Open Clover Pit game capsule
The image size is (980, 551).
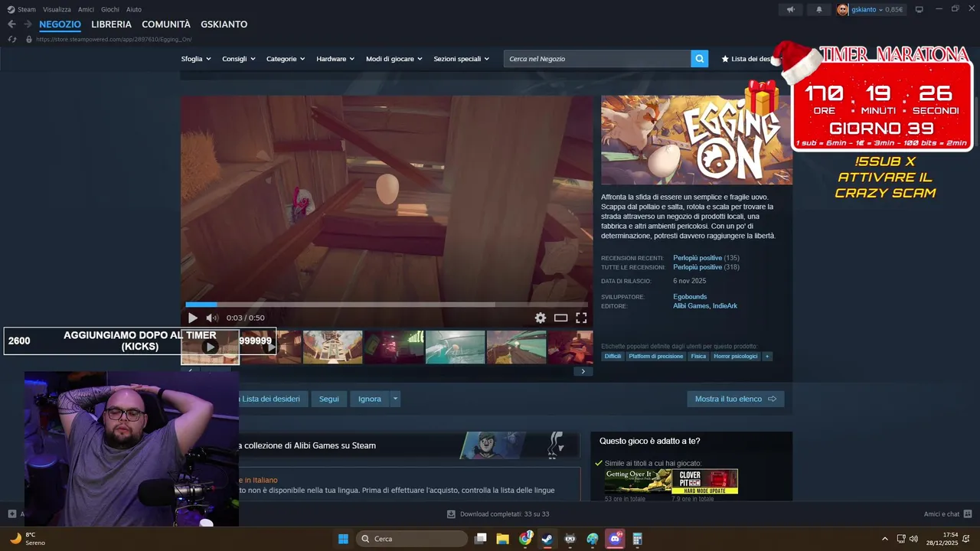click(705, 481)
